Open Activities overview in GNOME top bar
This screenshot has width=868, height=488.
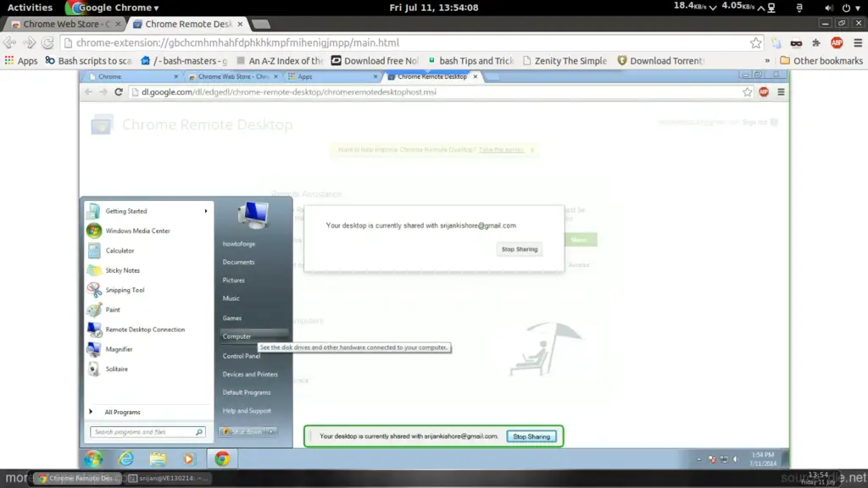30,7
